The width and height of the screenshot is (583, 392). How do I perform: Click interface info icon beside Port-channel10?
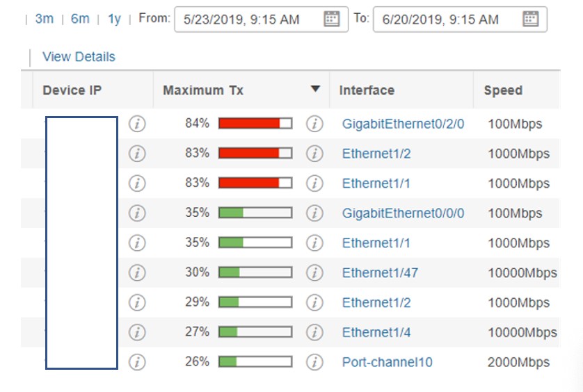(x=314, y=362)
